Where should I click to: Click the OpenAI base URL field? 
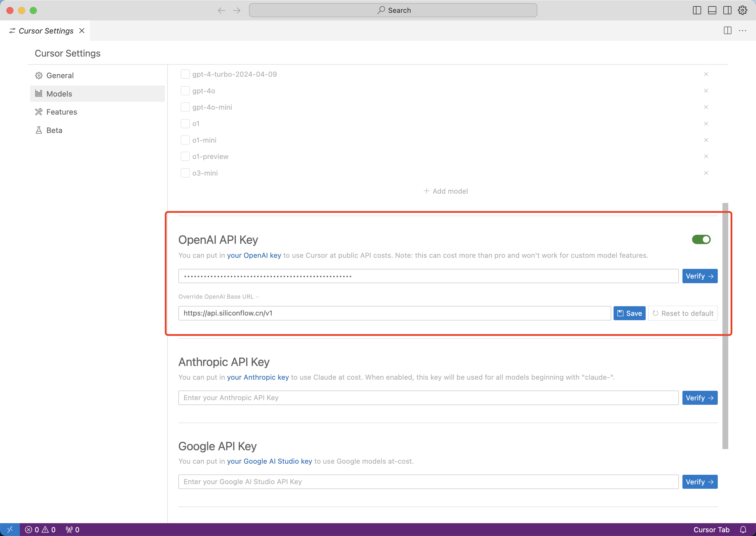click(395, 313)
